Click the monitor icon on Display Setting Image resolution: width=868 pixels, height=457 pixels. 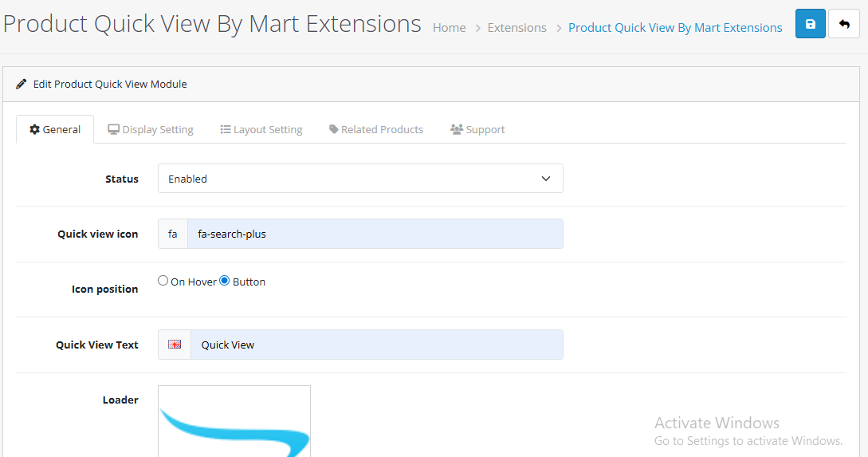(x=114, y=129)
